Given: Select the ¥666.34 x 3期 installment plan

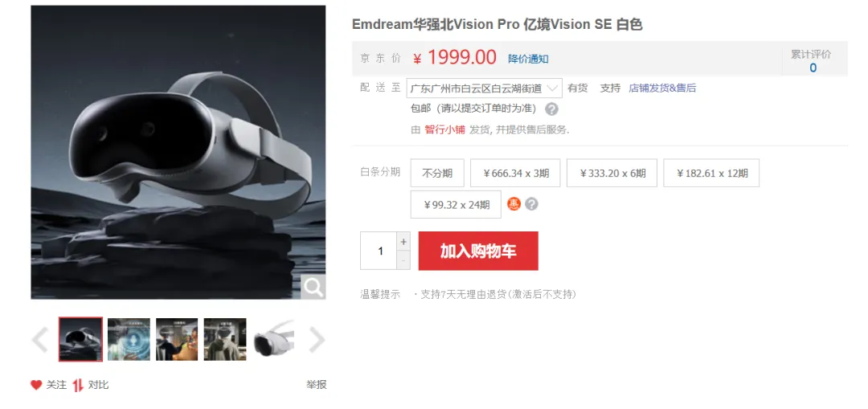Looking at the screenshot, I should click(515, 174).
